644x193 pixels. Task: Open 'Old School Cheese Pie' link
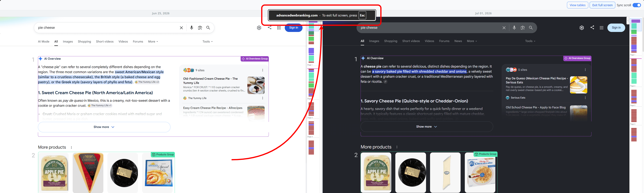click(535, 107)
